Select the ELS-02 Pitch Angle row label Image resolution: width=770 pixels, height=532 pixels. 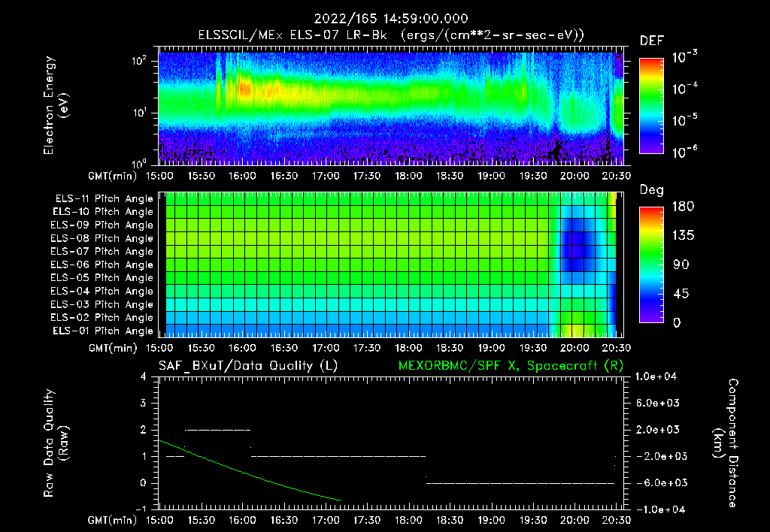click(x=102, y=318)
